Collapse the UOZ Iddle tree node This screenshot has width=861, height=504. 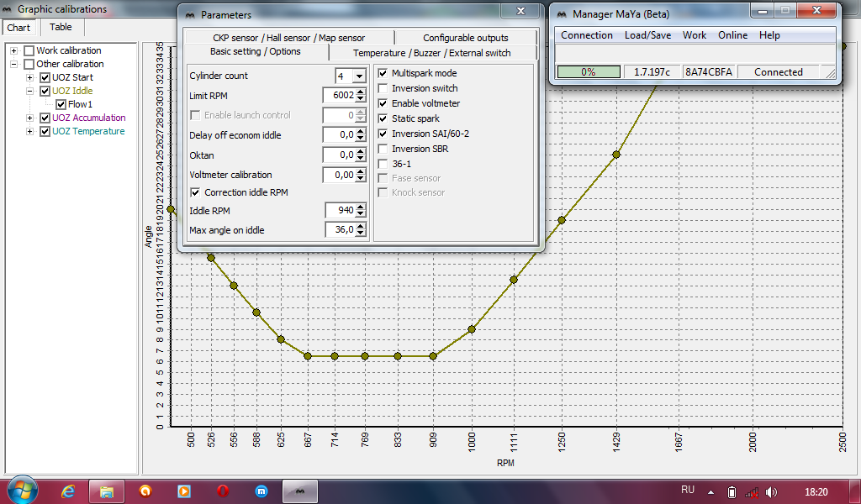click(x=31, y=91)
